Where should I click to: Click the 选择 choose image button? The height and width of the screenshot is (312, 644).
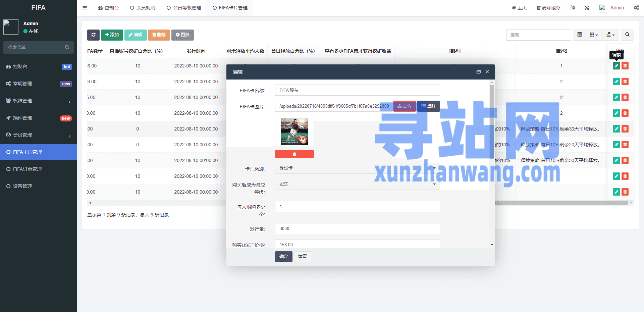click(429, 106)
